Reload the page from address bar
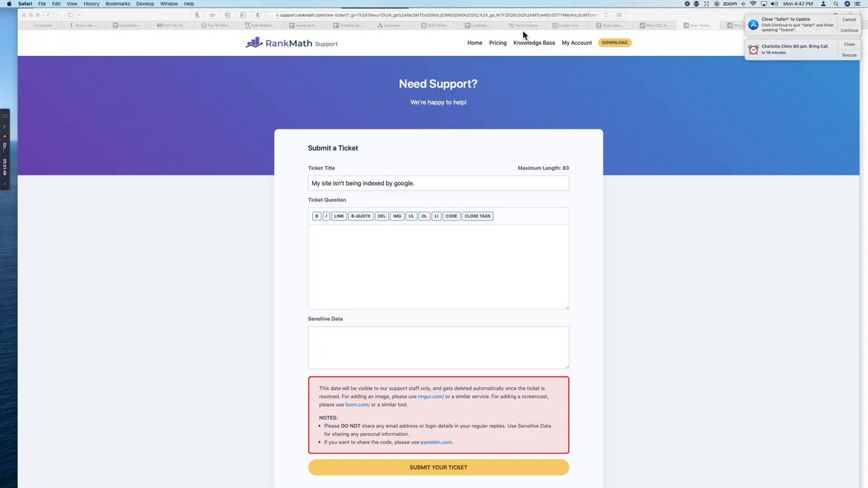Image resolution: width=868 pixels, height=488 pixels. pos(606,15)
